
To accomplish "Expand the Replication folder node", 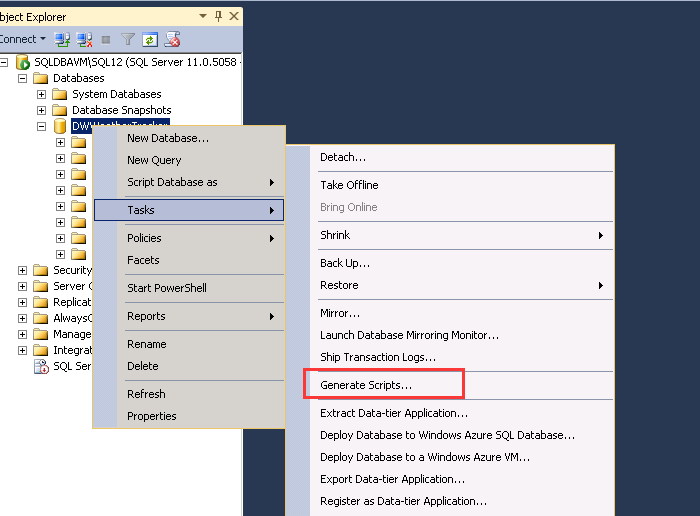I will click(x=22, y=303).
